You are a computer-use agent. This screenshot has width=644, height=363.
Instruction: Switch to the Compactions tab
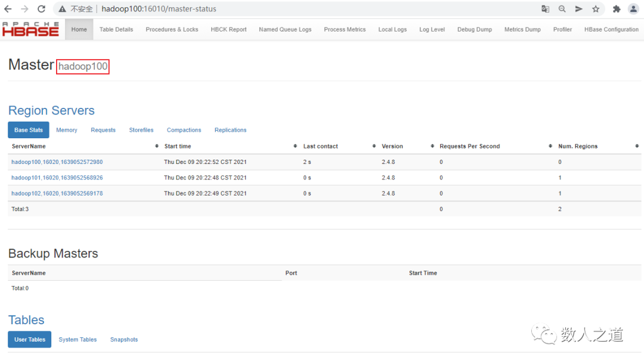tap(184, 130)
